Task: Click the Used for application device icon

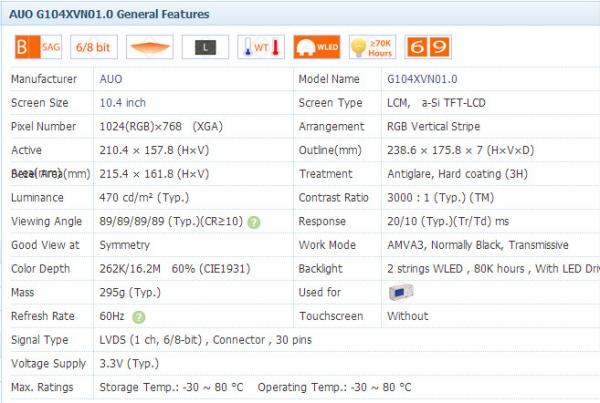Action: click(401, 292)
